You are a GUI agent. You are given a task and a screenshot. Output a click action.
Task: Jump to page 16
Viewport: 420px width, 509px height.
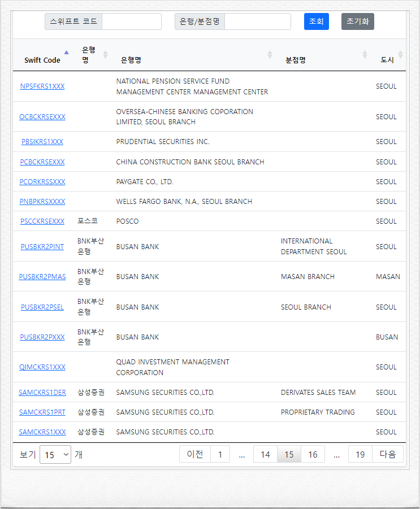pos(313,454)
